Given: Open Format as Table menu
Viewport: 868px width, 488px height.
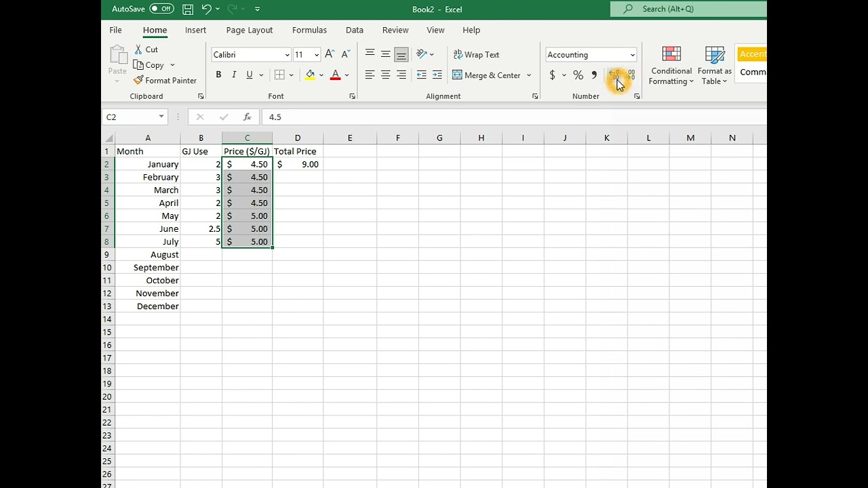Looking at the screenshot, I should 715,66.
